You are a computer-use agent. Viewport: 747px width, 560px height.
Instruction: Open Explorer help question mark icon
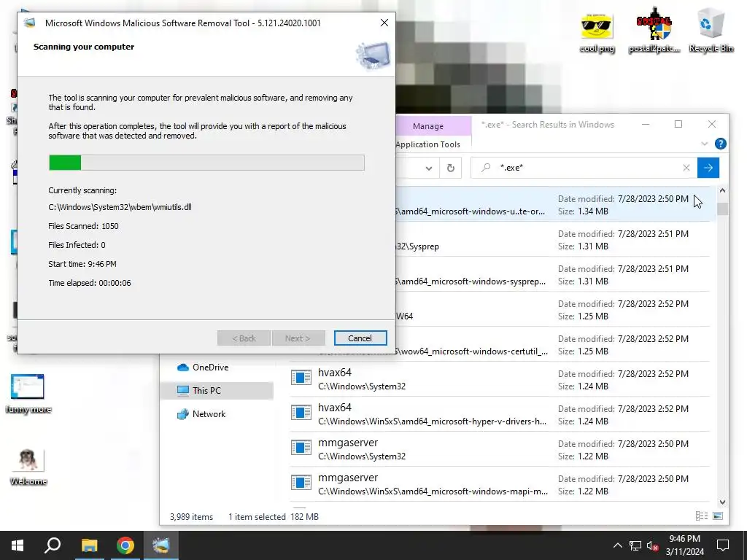coord(720,144)
